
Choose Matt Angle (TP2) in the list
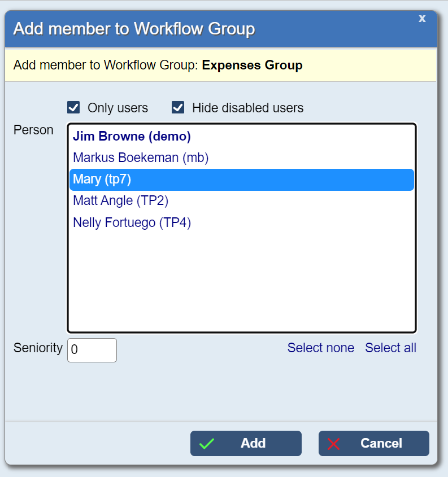coord(121,201)
